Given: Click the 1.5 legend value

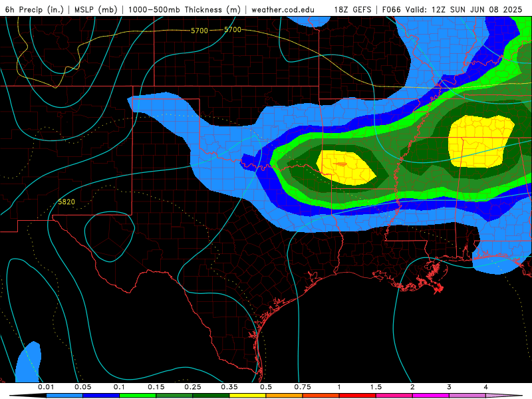Looking at the screenshot, I should point(376,387).
